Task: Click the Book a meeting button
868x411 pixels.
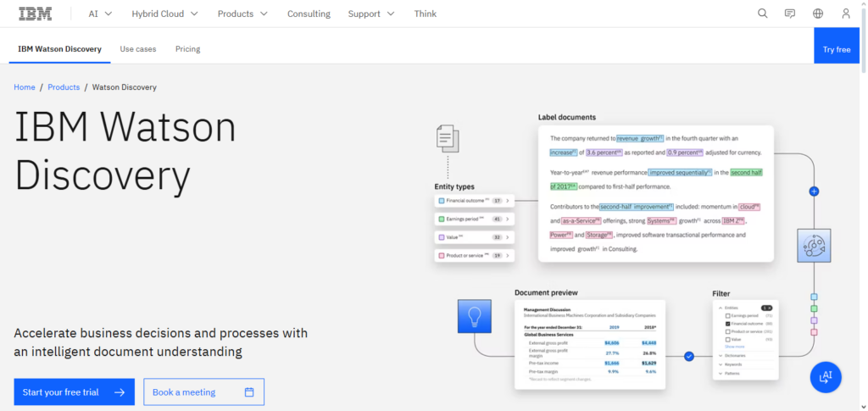Action: tap(203, 392)
